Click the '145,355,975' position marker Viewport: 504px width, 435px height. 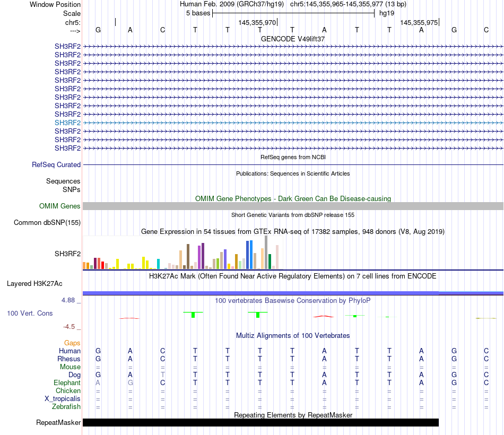[419, 22]
